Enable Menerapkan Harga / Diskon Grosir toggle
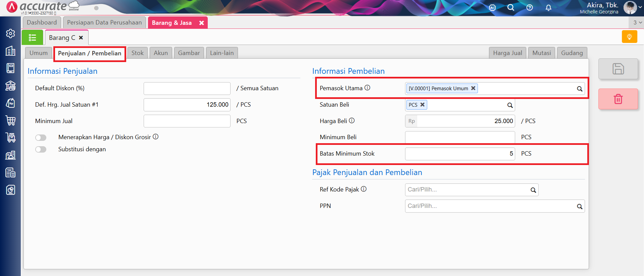The image size is (644, 276). pyautogui.click(x=41, y=137)
